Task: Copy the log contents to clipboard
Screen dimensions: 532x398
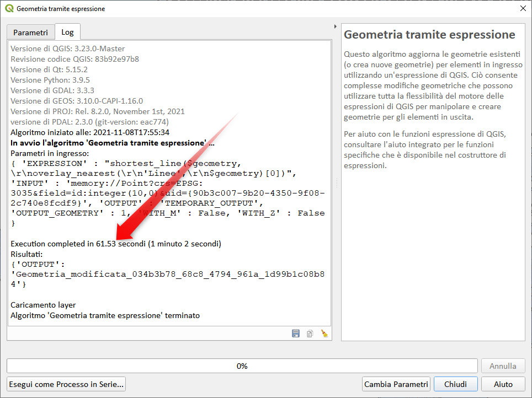Action: (x=310, y=333)
